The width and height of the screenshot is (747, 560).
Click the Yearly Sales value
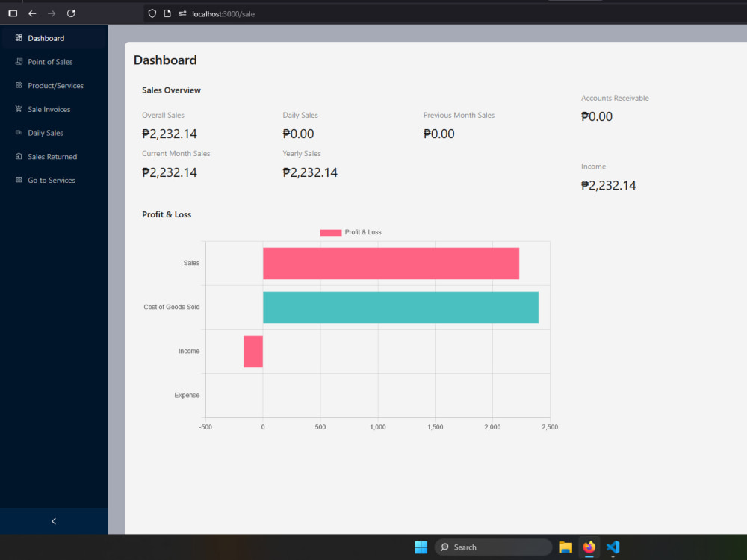(x=310, y=172)
